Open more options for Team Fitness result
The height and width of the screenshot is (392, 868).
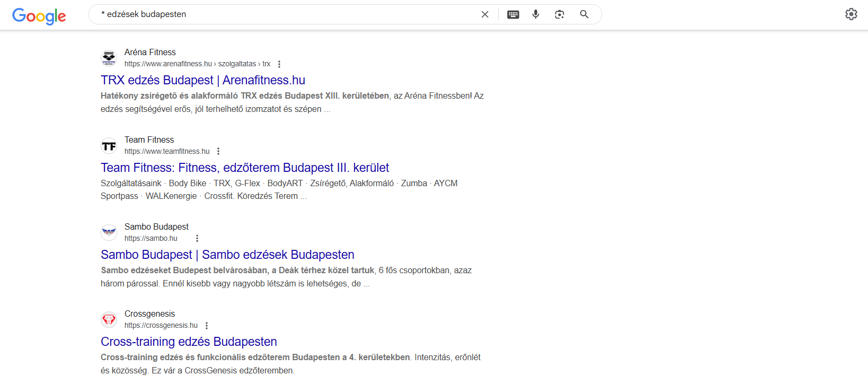point(218,151)
